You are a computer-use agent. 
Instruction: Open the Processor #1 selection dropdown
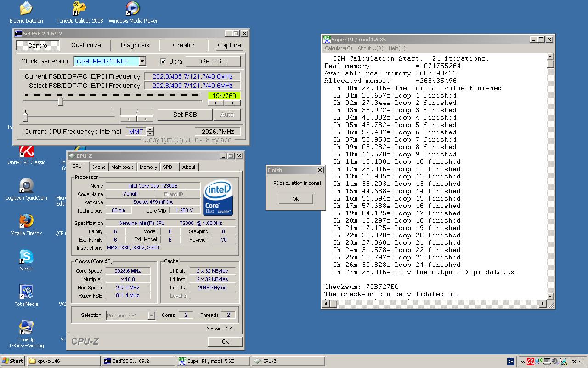[x=151, y=316]
